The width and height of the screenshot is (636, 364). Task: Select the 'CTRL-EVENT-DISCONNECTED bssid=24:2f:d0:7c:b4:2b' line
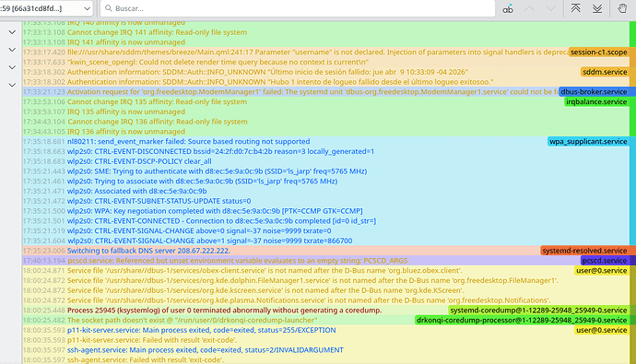pyautogui.click(x=220, y=151)
